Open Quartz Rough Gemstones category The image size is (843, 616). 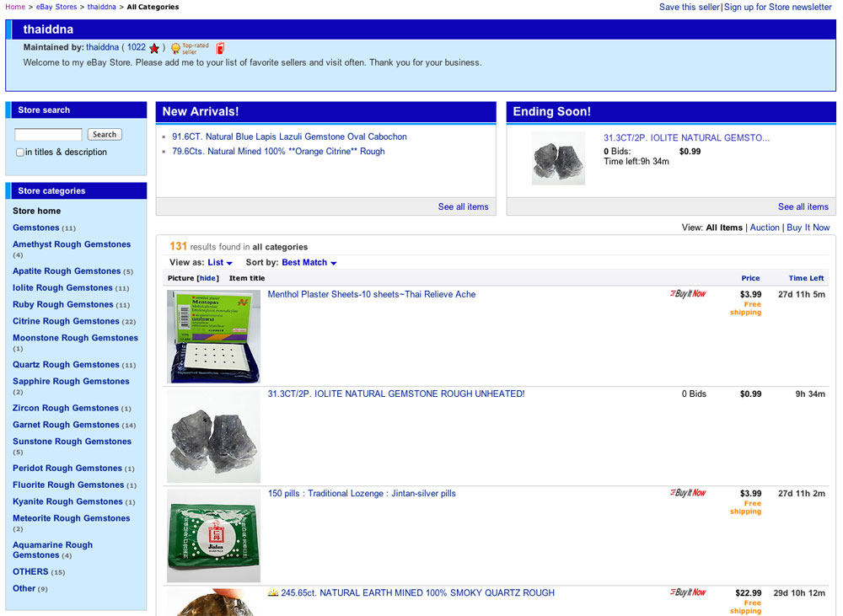click(66, 364)
